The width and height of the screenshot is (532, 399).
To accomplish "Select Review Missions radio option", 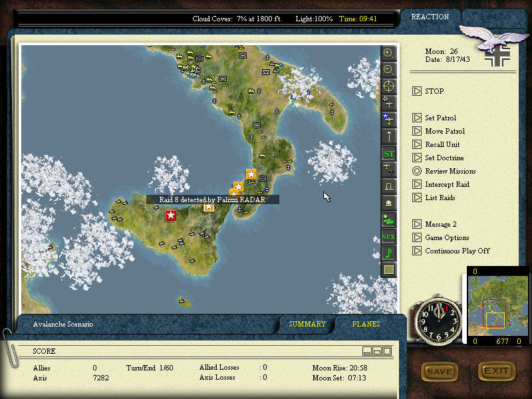I will pos(444,171).
